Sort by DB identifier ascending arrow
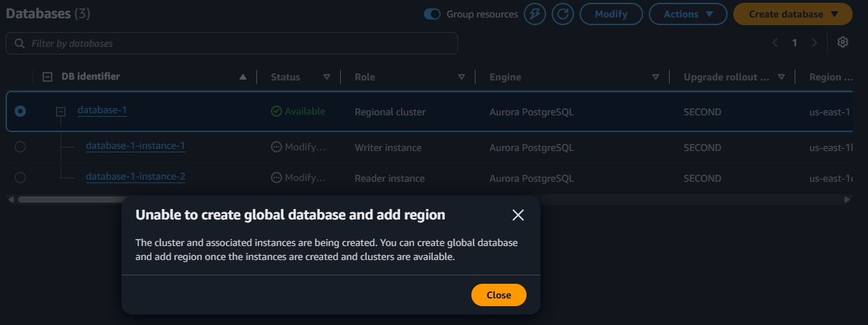The height and width of the screenshot is (325, 868). tap(243, 77)
